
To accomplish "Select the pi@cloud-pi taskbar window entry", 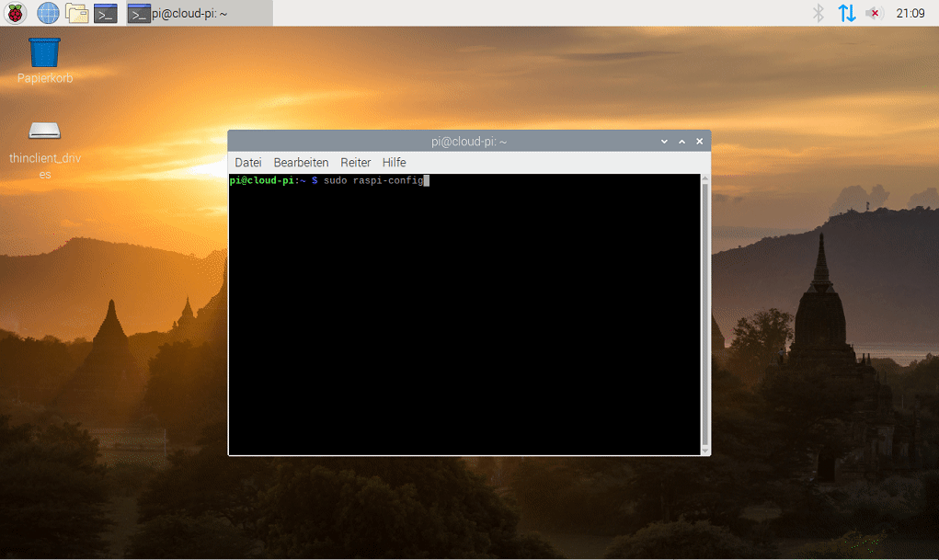I will point(200,13).
